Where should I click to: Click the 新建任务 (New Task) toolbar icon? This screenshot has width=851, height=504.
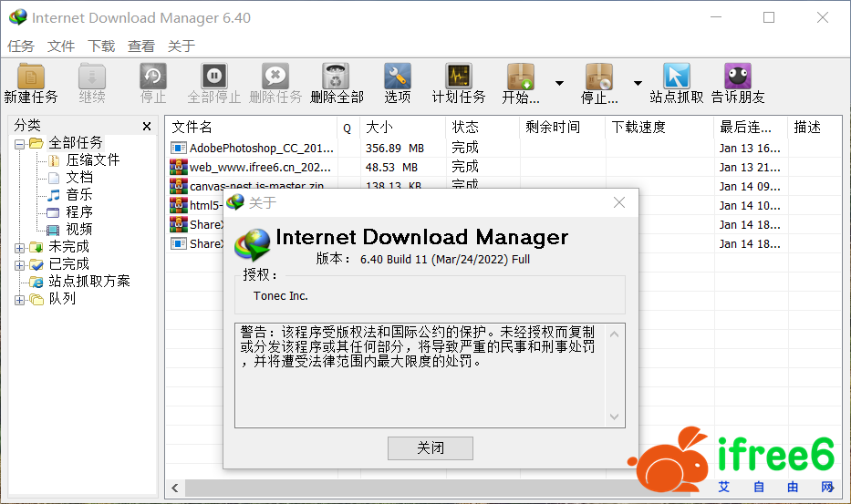[30, 77]
